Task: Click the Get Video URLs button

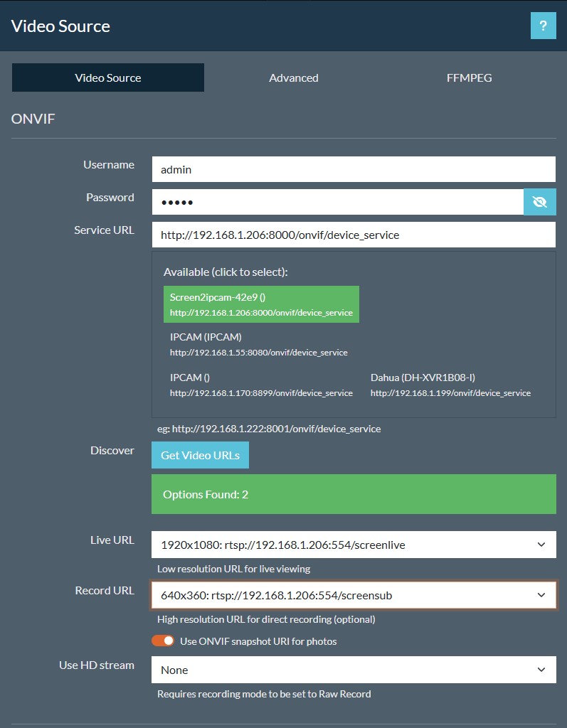Action: (201, 455)
